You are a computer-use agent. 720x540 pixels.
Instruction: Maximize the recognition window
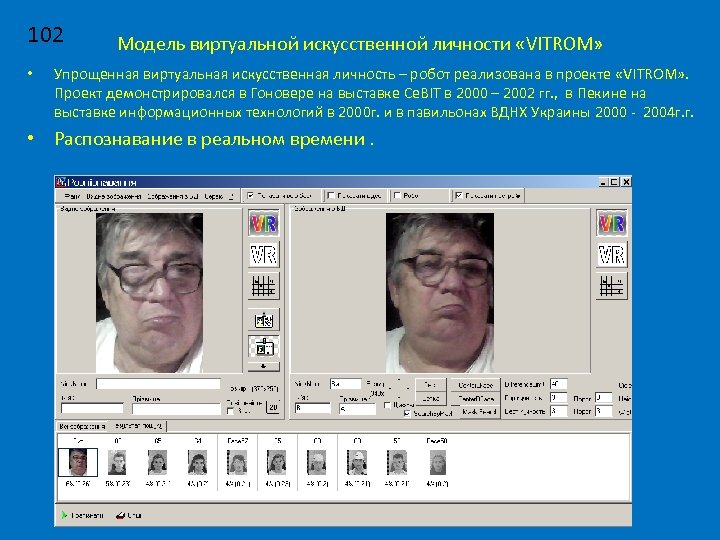coord(614,182)
